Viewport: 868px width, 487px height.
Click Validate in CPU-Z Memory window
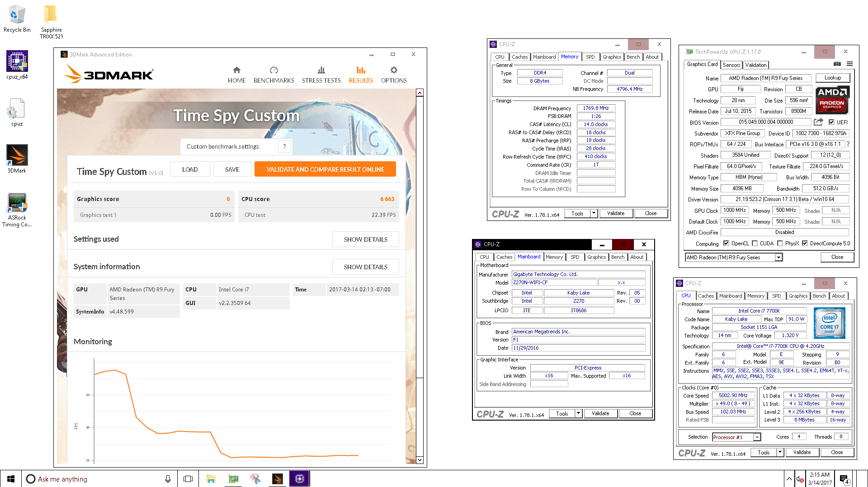coord(616,213)
